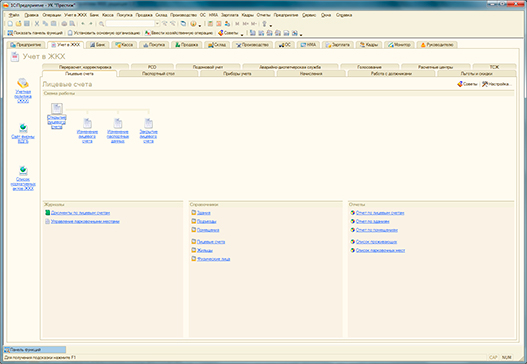Screen dimensions: 527x364
Task: Expand the Советы toolbar dropdown arrow
Action: (x=242, y=34)
